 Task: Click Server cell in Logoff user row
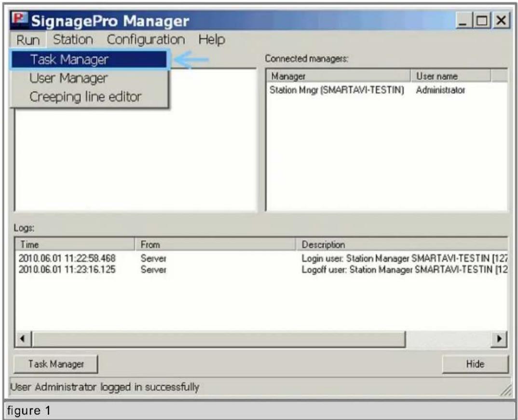point(153,270)
